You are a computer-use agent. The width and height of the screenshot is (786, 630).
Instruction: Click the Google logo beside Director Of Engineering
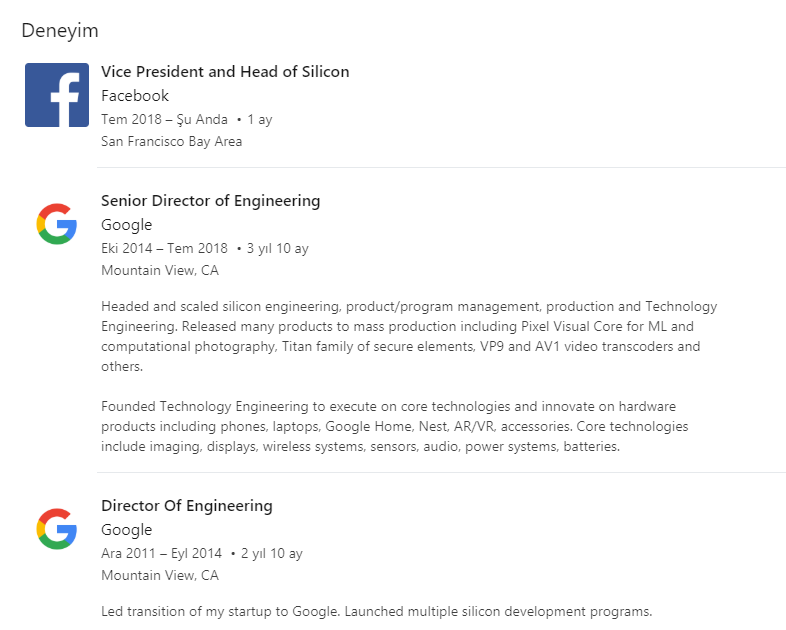pyautogui.click(x=57, y=529)
